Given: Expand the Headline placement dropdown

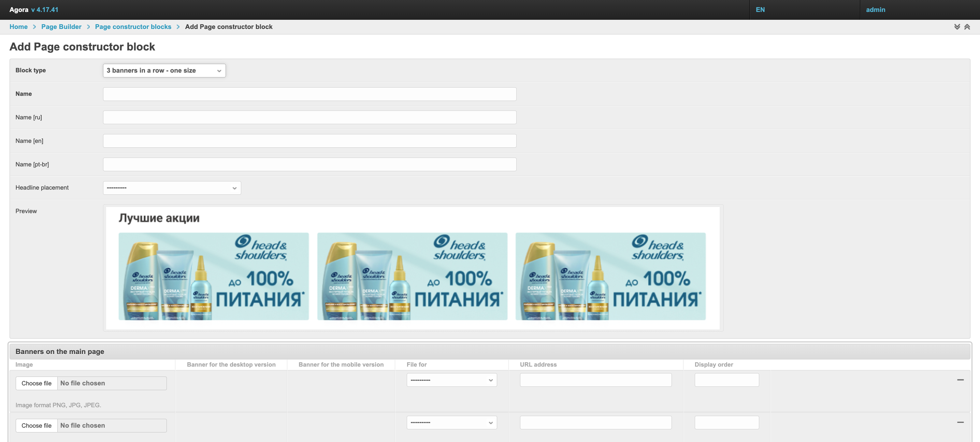Looking at the screenshot, I should point(172,188).
